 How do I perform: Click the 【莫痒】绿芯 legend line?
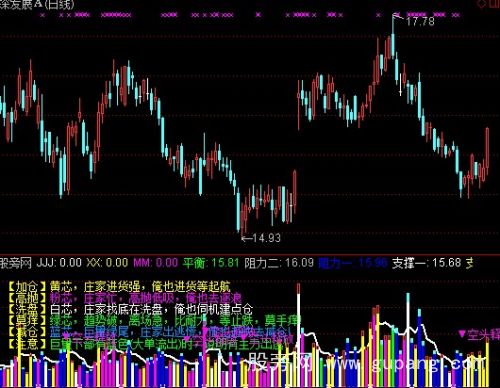(x=154, y=321)
